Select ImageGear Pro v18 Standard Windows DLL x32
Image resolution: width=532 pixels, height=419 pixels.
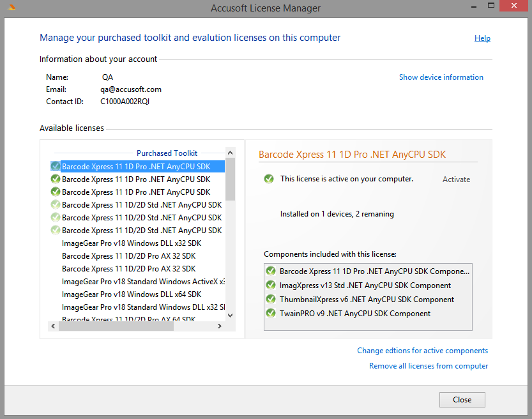(143, 307)
